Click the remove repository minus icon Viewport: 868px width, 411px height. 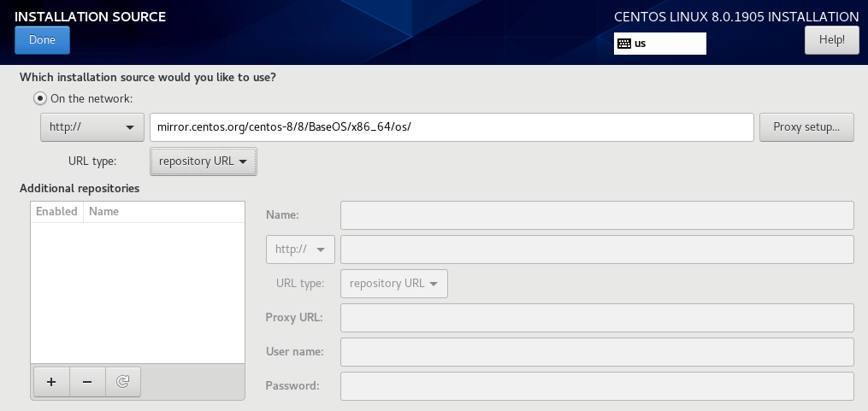pos(87,383)
